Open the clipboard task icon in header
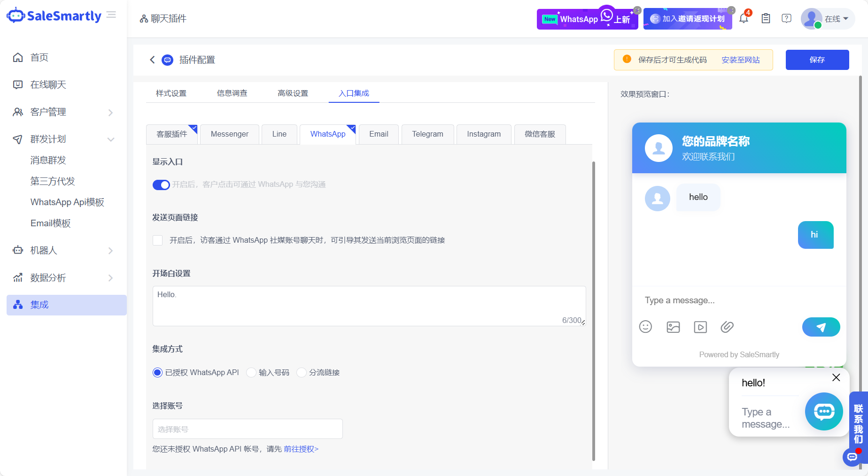 (766, 19)
